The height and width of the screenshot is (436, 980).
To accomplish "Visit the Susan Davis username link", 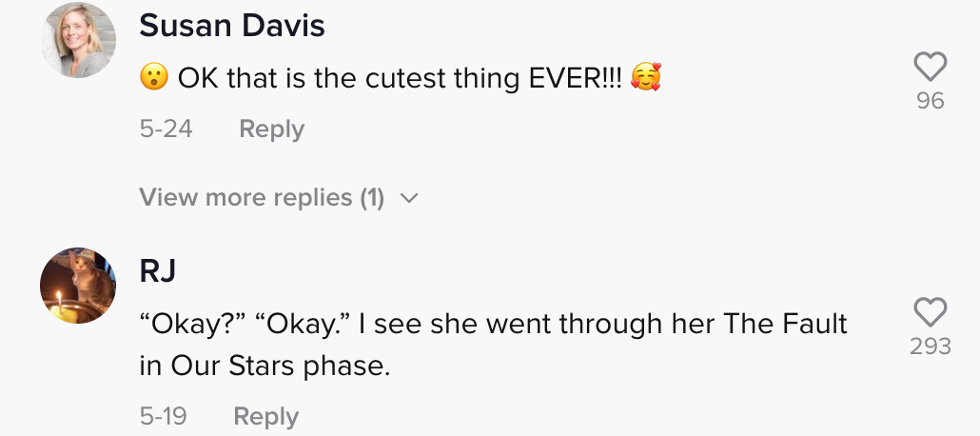I will pyautogui.click(x=232, y=27).
